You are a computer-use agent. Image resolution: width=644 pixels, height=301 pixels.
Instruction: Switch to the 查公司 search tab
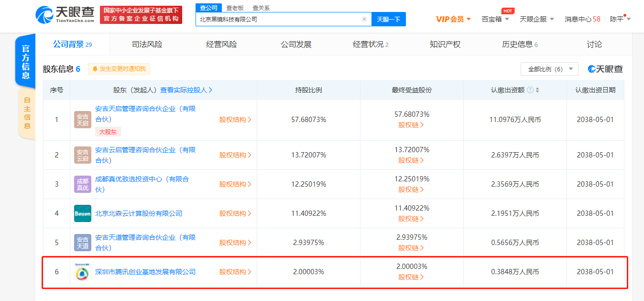tap(208, 8)
